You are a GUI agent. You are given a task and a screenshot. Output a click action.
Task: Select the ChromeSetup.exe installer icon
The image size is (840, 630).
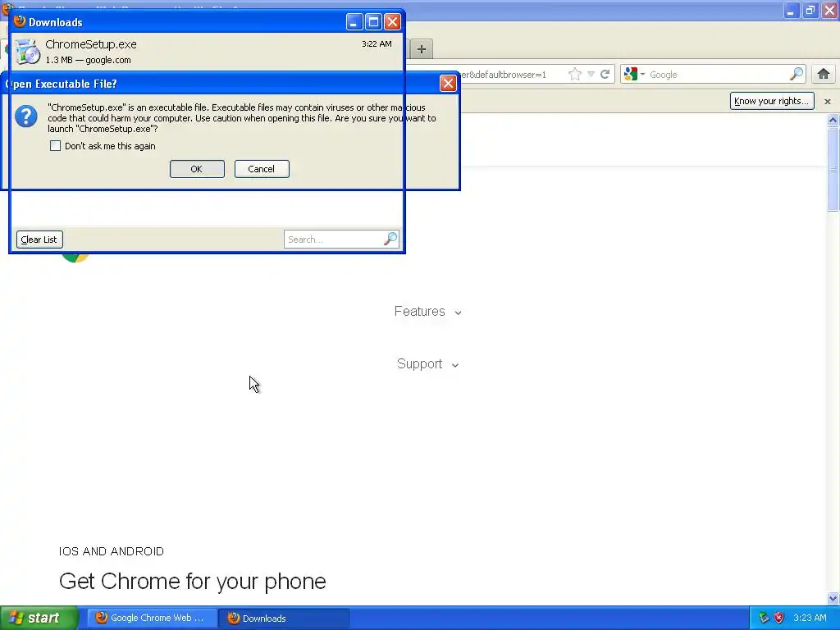tap(27, 52)
